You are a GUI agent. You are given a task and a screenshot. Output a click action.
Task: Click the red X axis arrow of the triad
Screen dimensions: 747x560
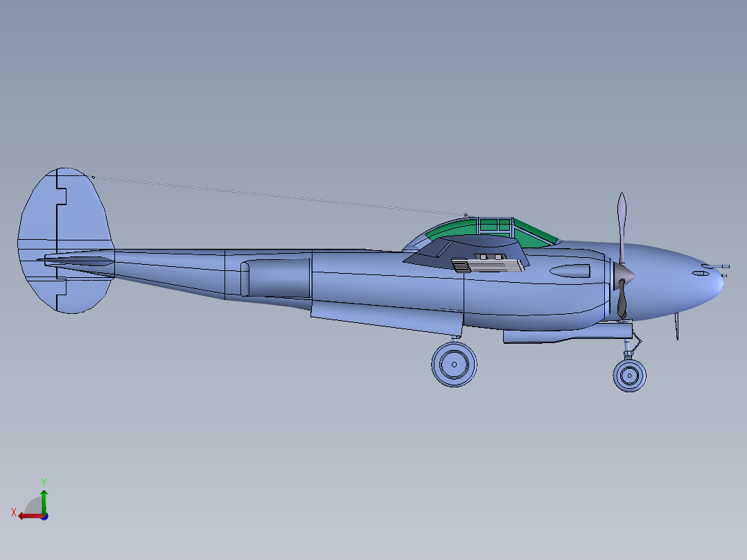(x=30, y=516)
